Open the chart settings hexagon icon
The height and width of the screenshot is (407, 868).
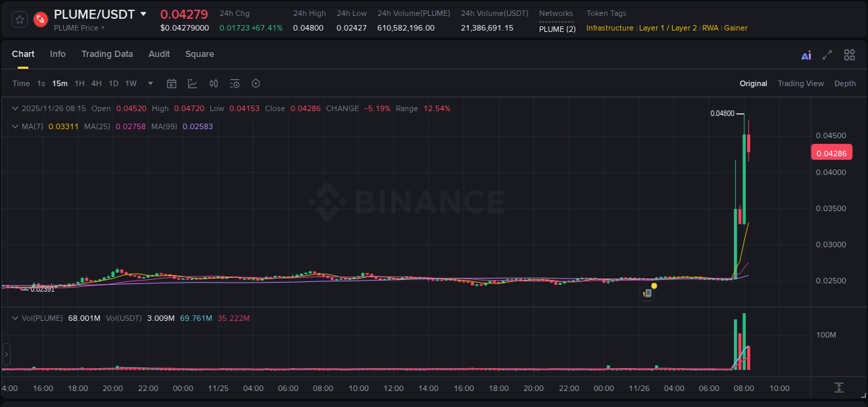tap(256, 83)
